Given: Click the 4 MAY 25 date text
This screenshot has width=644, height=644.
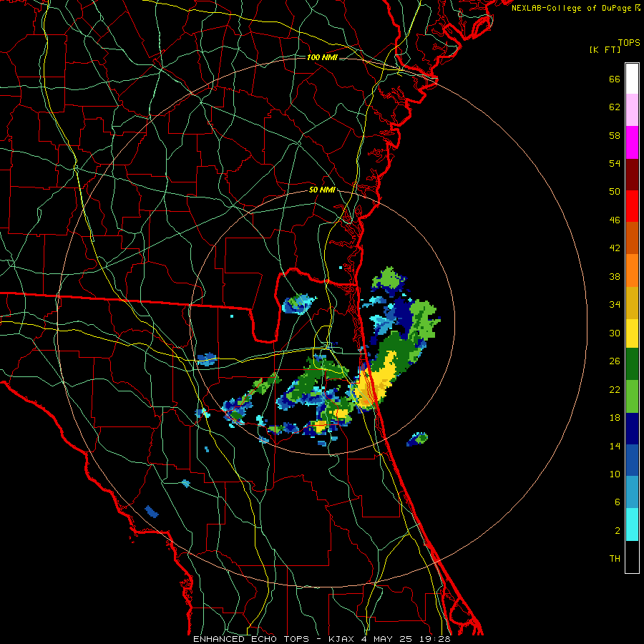Looking at the screenshot, I should pyautogui.click(x=388, y=639).
